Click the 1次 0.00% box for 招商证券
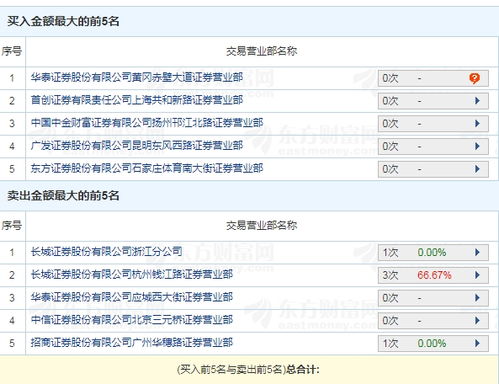Viewport: 499px width, 384px height. point(433,343)
